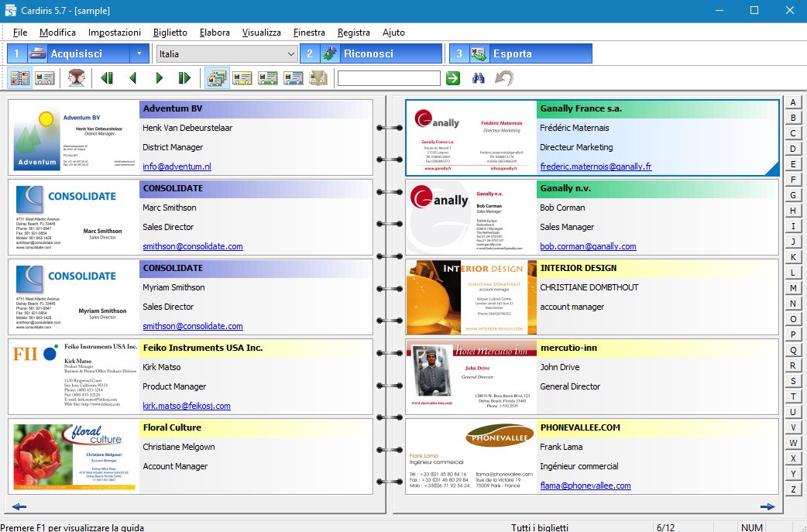Jump to the last card page
This screenshot has width=807, height=532.
(184, 78)
